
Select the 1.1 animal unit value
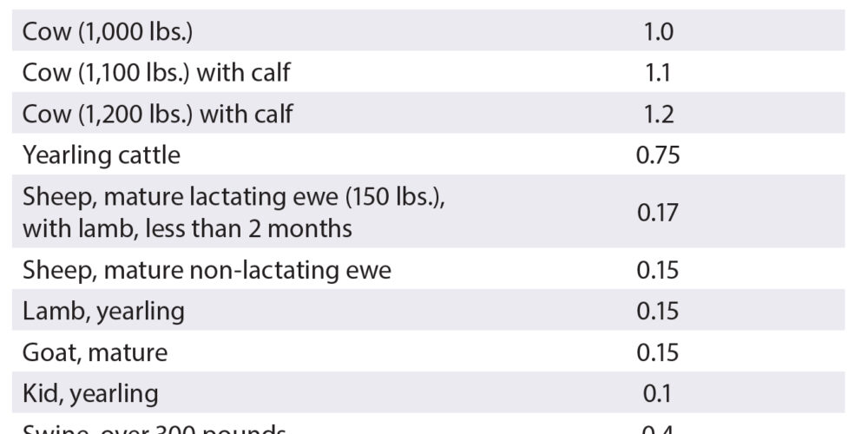[x=659, y=73]
